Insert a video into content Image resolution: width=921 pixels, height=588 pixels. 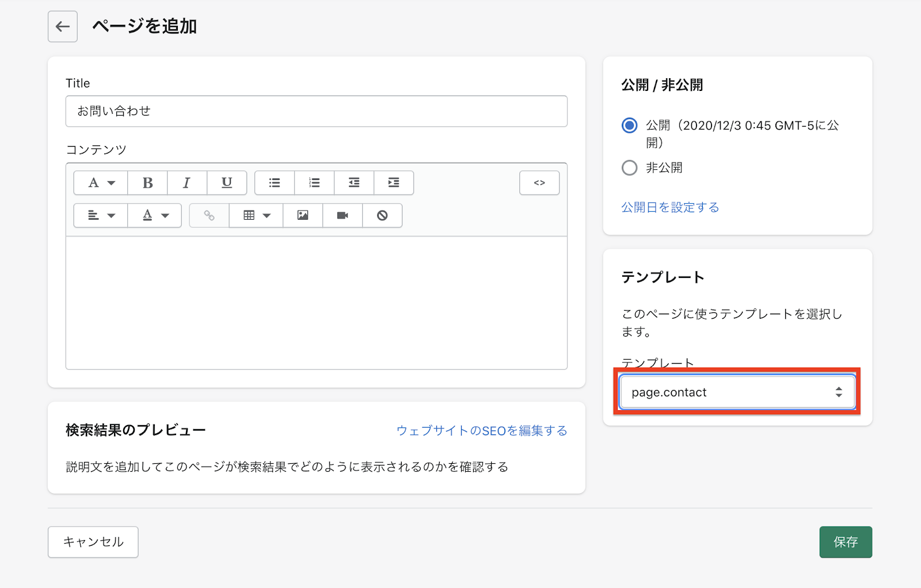click(x=342, y=216)
